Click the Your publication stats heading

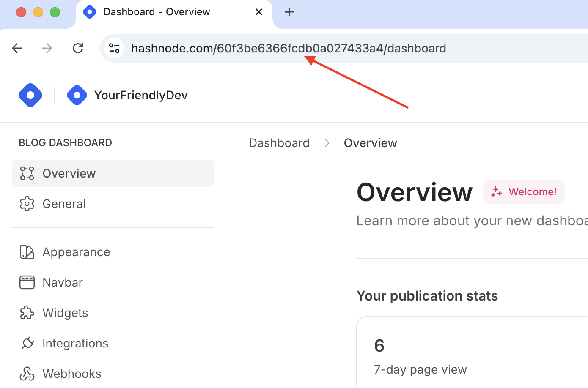click(x=427, y=296)
